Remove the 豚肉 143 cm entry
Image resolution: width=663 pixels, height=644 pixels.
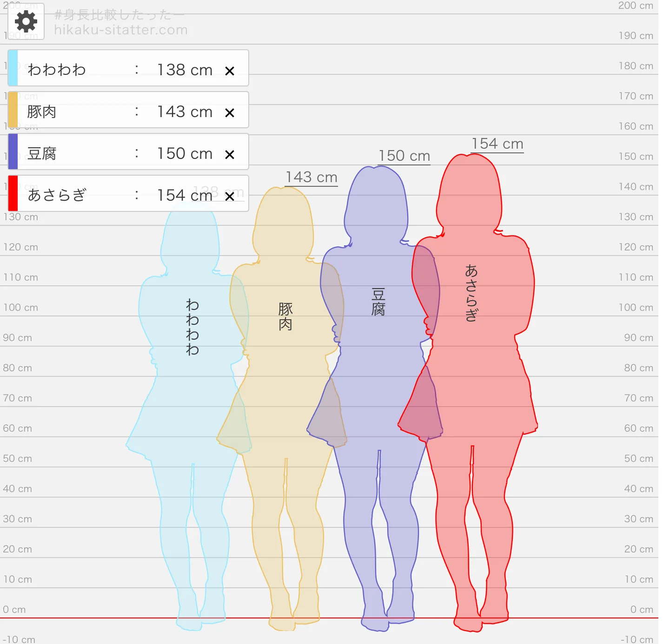229,112
